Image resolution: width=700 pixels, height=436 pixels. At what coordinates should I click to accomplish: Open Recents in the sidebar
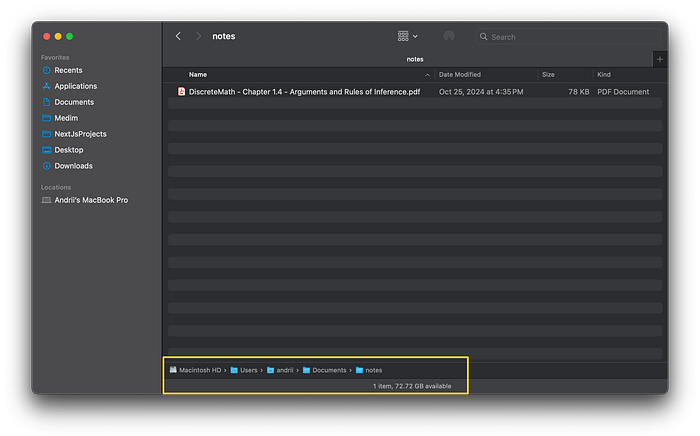pyautogui.click(x=68, y=70)
